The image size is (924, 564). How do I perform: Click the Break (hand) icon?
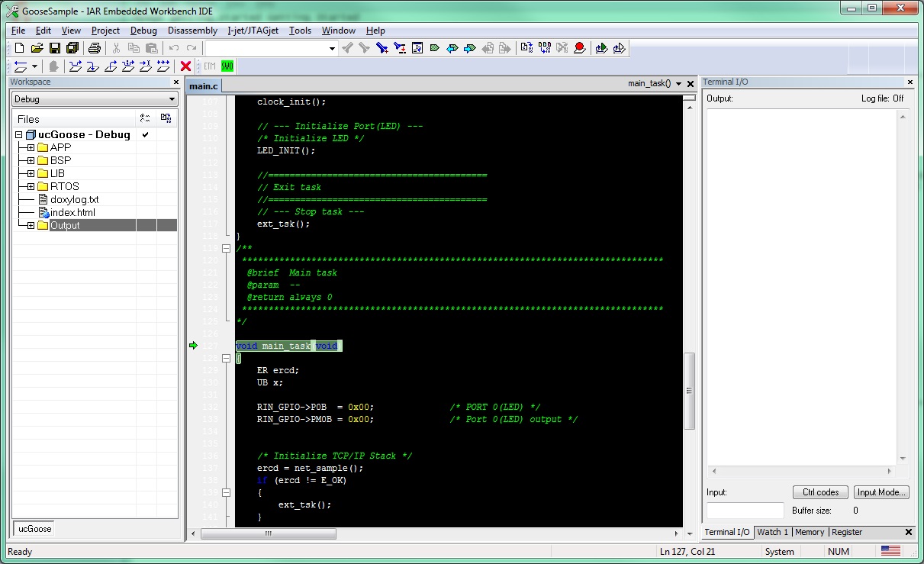click(x=53, y=66)
